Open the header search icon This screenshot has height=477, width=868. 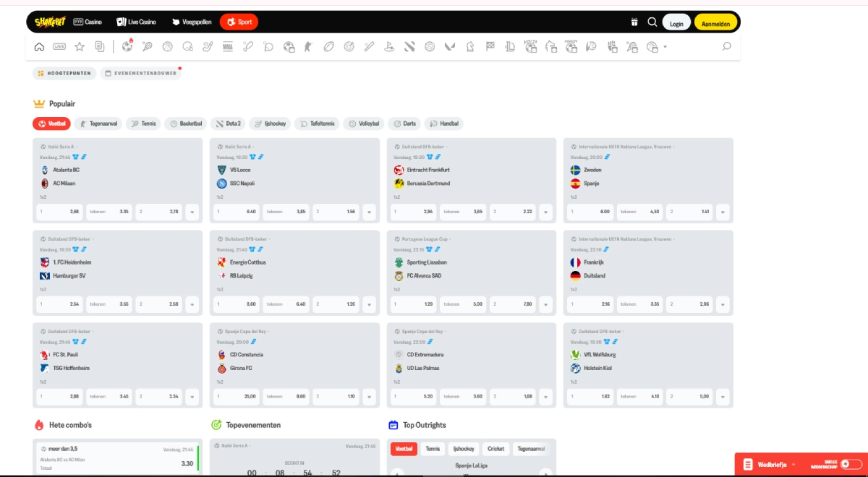pyautogui.click(x=652, y=22)
